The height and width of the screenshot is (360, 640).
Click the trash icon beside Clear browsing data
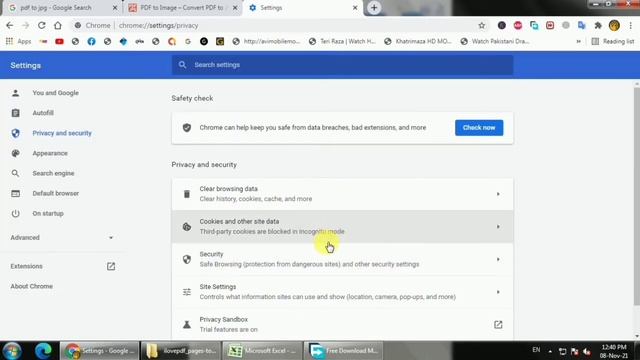click(x=187, y=194)
